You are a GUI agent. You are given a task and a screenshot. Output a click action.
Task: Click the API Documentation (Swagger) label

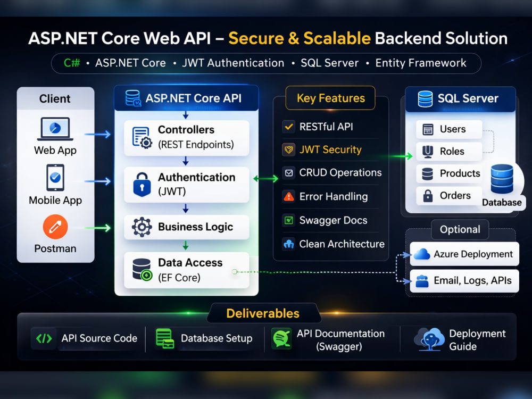340,340
